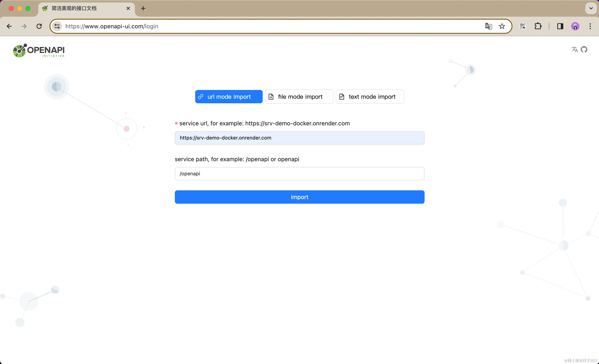This screenshot has width=599, height=364.
Task: Bookmark this page with the star icon
Action: point(502,26)
